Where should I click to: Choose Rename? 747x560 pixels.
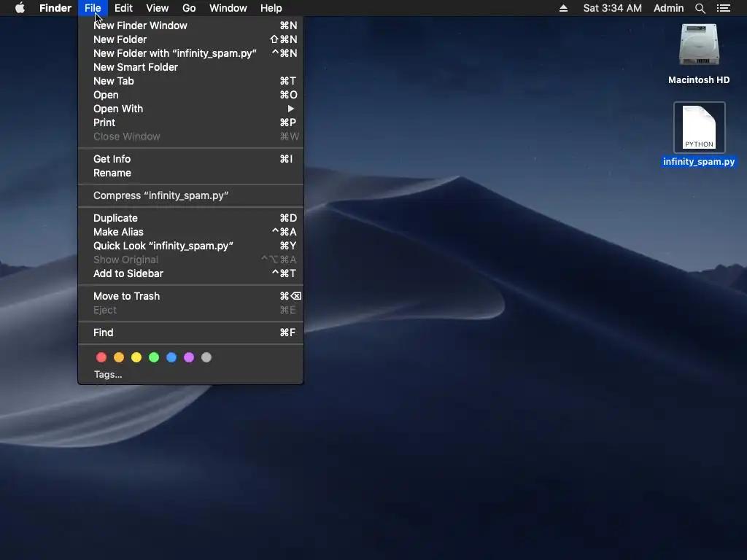click(190, 173)
